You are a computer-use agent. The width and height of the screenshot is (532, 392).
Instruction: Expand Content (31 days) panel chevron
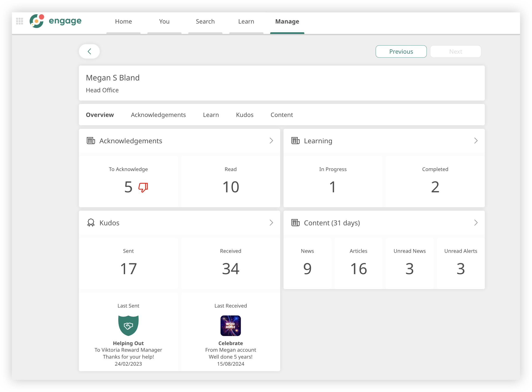pos(476,223)
